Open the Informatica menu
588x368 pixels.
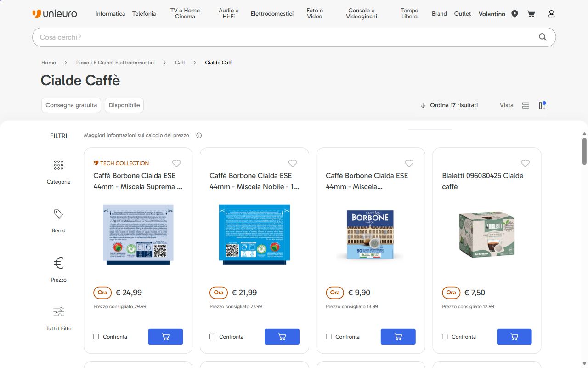[110, 14]
